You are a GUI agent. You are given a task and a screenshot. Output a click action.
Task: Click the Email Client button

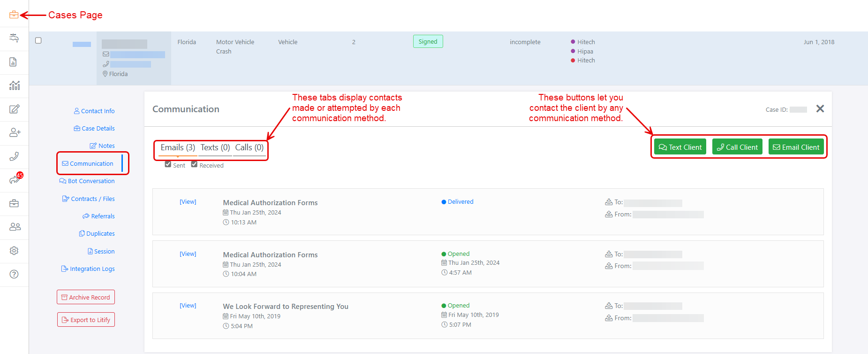coord(796,147)
